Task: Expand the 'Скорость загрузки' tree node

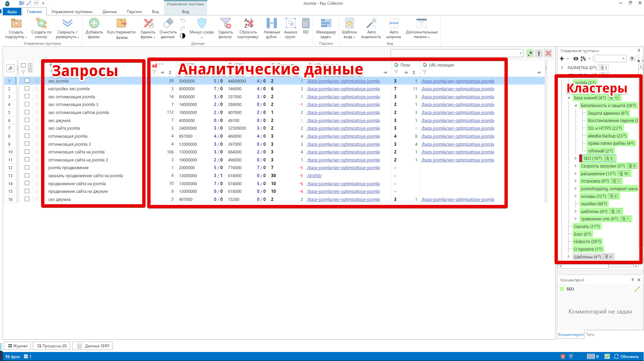Action: point(576,166)
